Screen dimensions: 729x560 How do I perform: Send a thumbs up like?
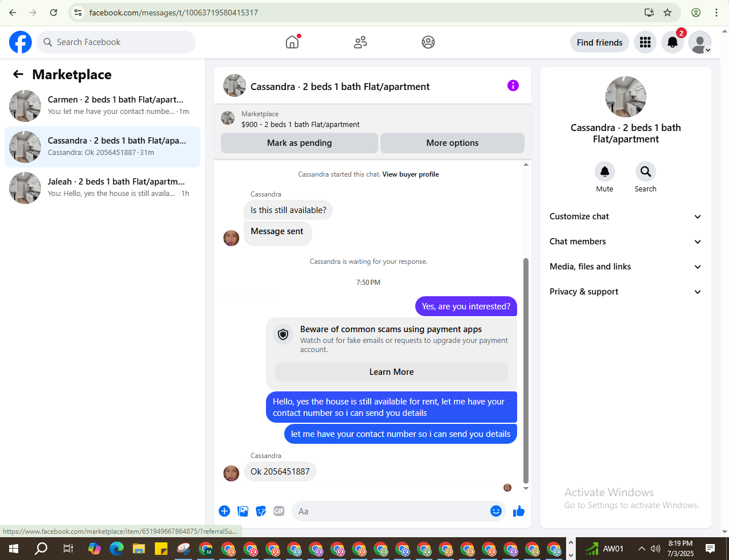(519, 511)
